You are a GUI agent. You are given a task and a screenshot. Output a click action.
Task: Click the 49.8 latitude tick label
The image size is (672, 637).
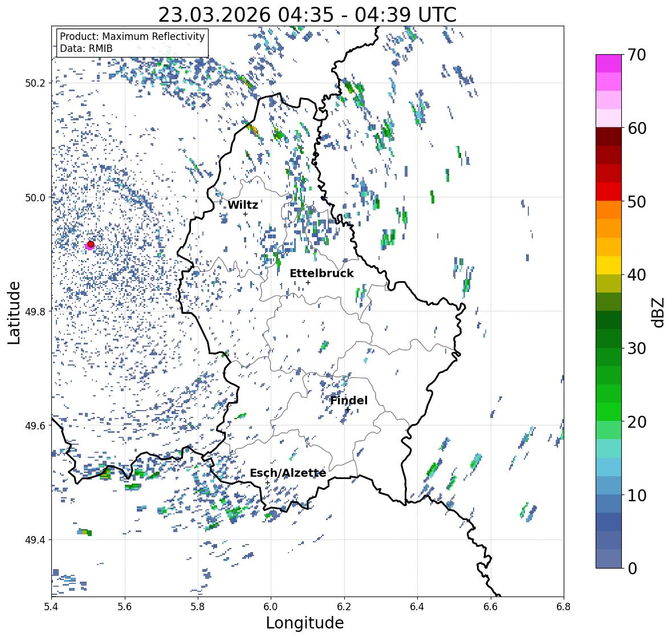tap(35, 311)
